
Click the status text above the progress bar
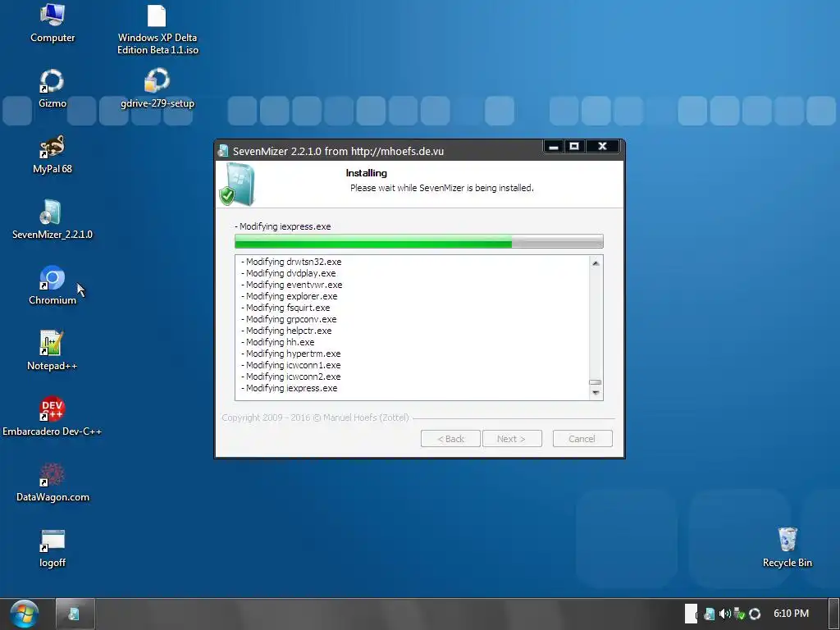pos(283,226)
